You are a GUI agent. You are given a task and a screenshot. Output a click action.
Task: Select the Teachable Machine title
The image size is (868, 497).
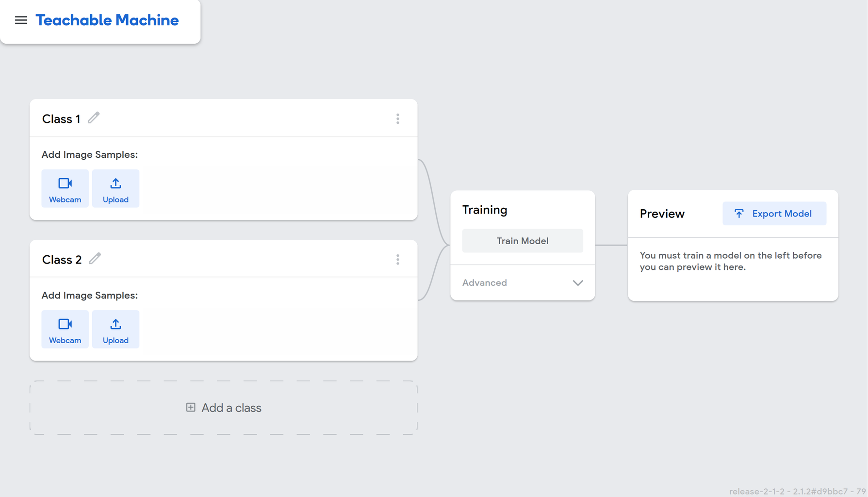click(107, 20)
